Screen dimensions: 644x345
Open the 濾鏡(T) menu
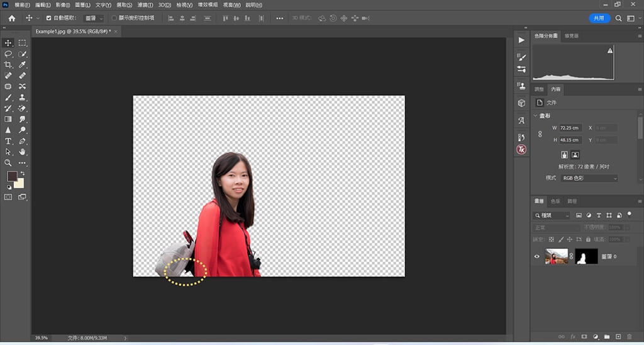(x=145, y=5)
